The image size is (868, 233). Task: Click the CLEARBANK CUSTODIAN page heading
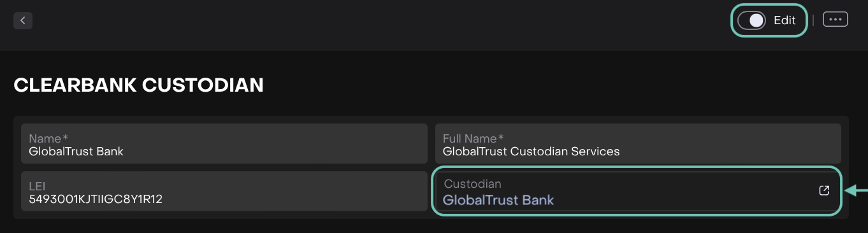click(139, 85)
